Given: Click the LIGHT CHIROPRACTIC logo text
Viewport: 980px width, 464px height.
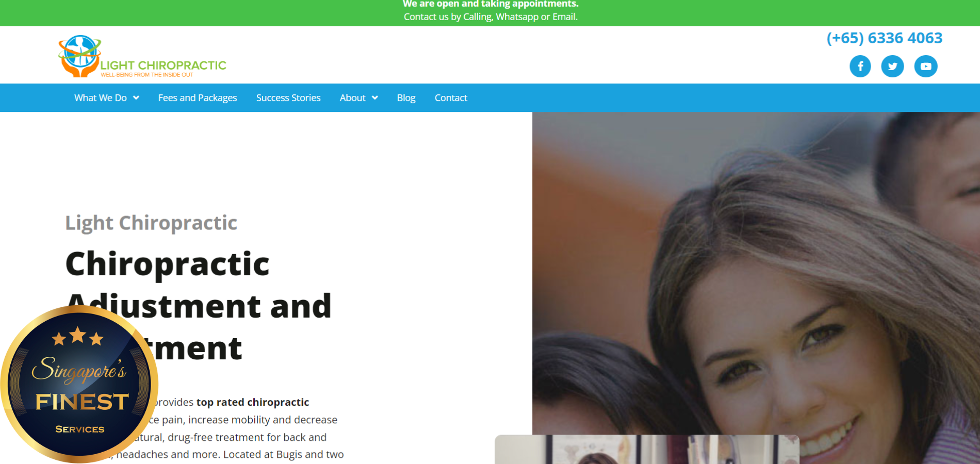Looking at the screenshot, I should tap(163, 65).
